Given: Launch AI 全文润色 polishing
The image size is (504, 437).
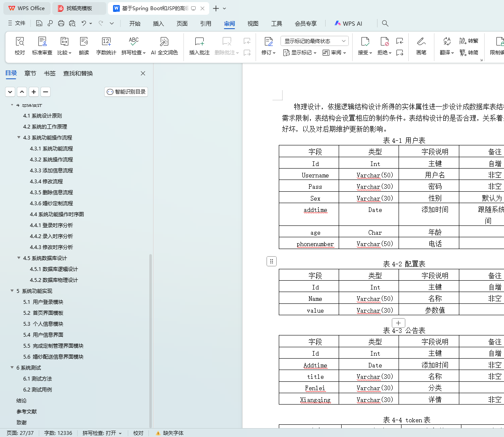Looking at the screenshot, I should (164, 46).
